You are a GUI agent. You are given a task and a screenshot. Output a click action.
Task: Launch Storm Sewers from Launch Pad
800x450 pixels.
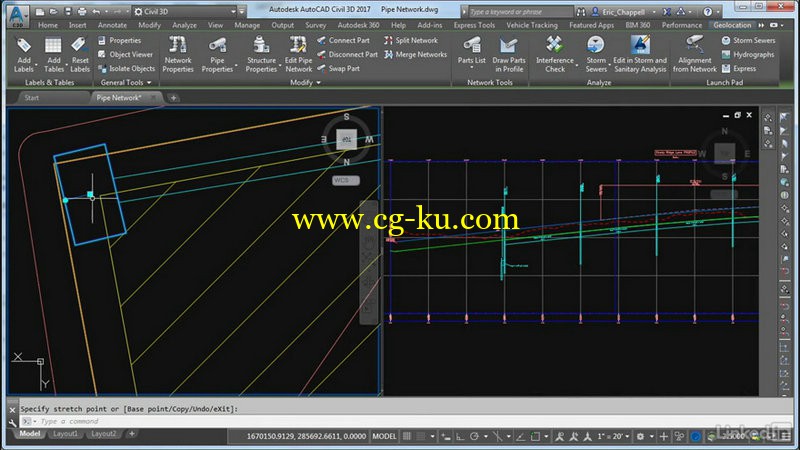[748, 40]
